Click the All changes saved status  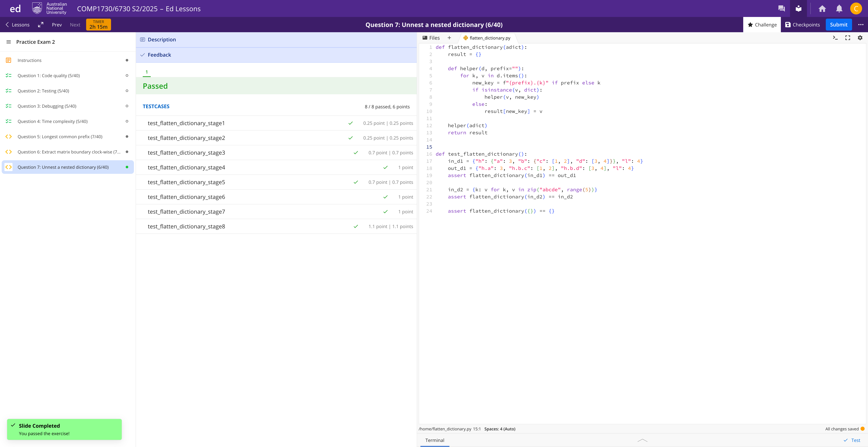[x=842, y=429]
